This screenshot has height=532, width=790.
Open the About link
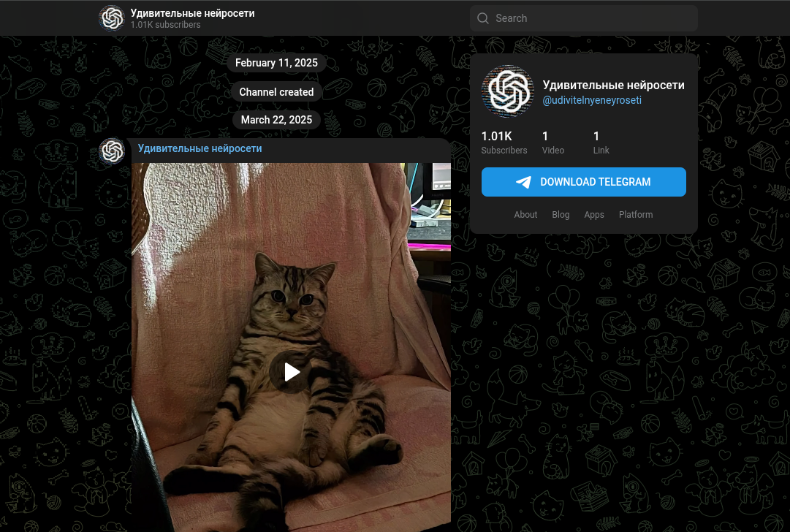click(525, 215)
